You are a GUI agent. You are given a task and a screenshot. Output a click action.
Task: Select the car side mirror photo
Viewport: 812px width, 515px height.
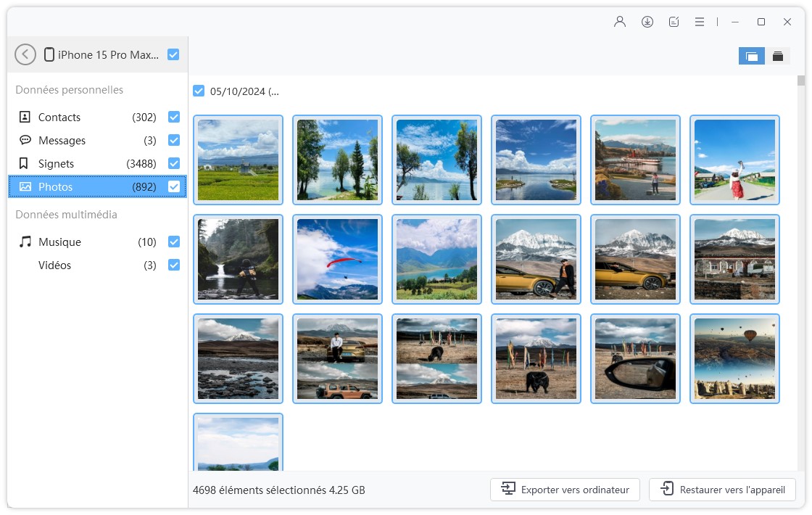635,358
